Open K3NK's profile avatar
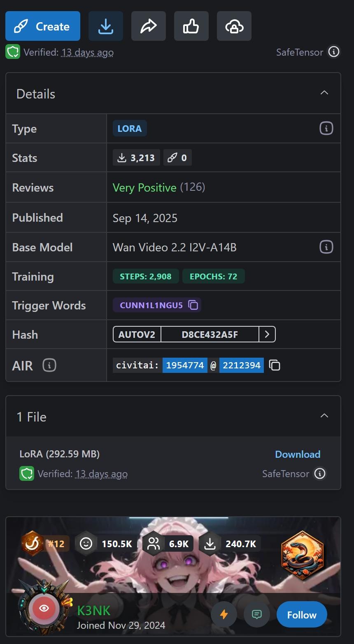The width and height of the screenshot is (354, 644). point(44,608)
